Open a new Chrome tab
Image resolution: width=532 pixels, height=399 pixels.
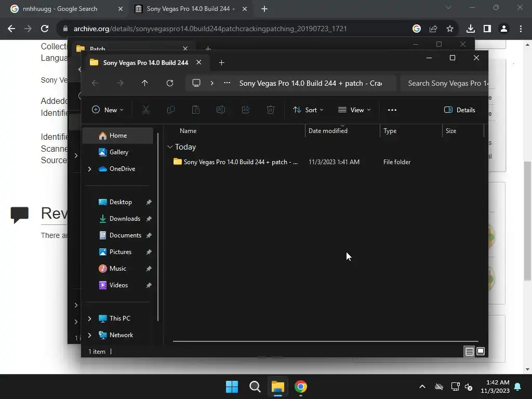coord(264,9)
